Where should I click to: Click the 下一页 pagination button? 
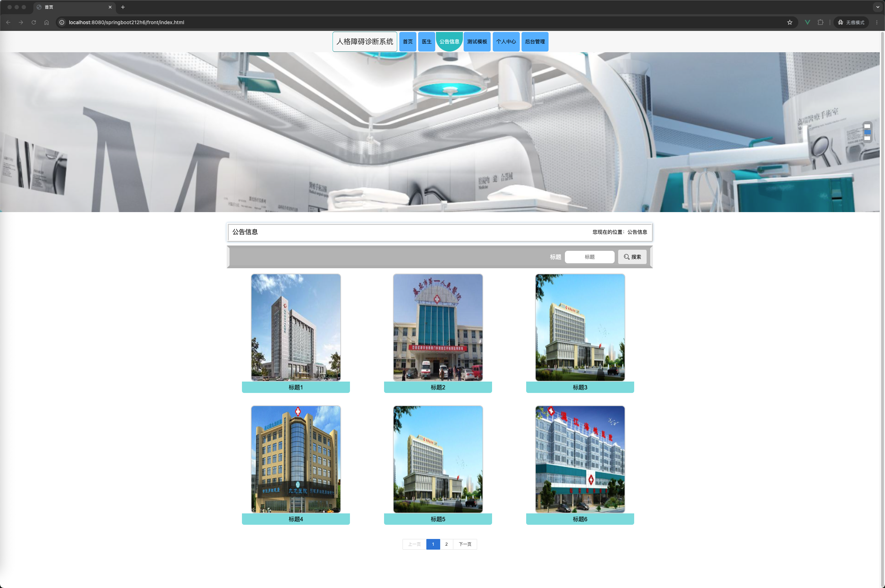[465, 544]
